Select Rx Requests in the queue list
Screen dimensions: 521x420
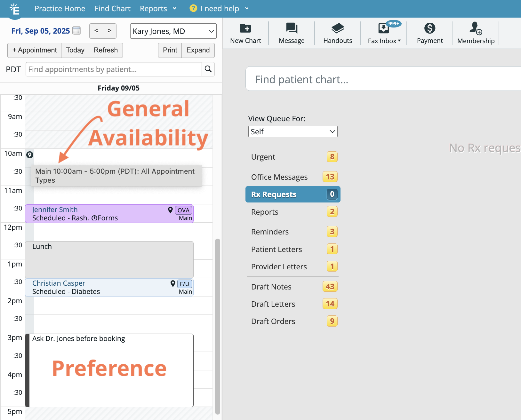(x=293, y=194)
